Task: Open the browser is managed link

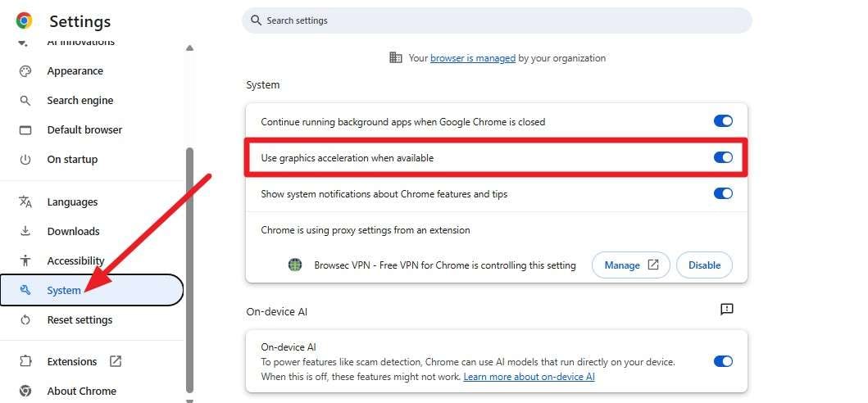Action: coord(473,58)
